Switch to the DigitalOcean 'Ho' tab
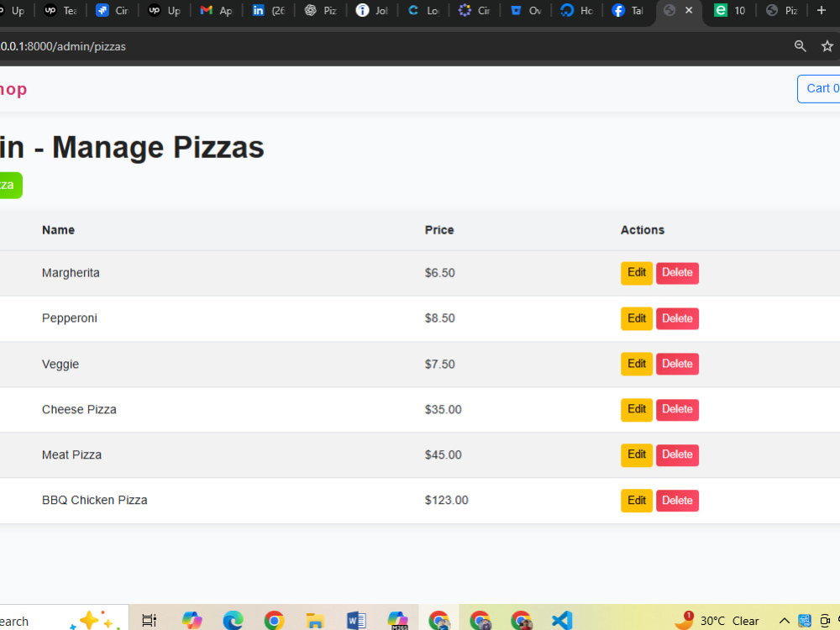 click(579, 10)
